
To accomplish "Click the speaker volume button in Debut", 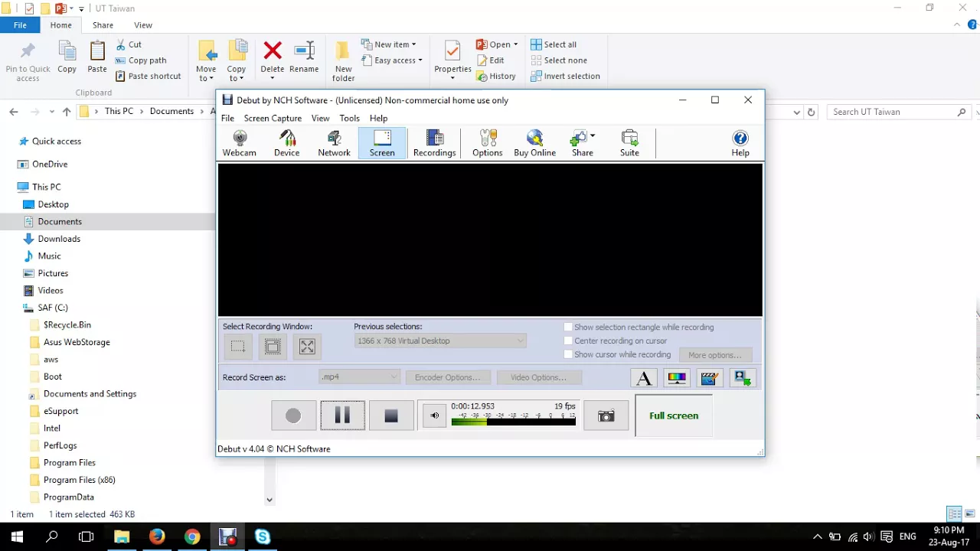I will coord(434,416).
